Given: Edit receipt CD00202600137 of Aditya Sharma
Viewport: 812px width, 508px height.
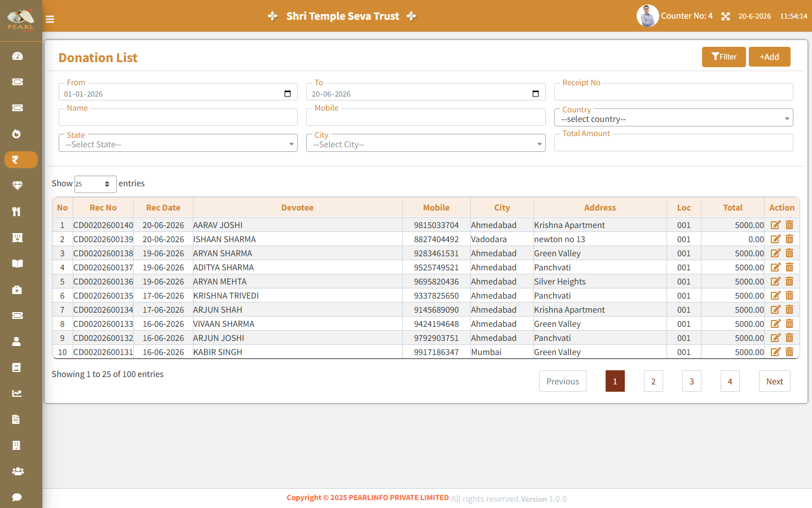Looking at the screenshot, I should [x=776, y=267].
